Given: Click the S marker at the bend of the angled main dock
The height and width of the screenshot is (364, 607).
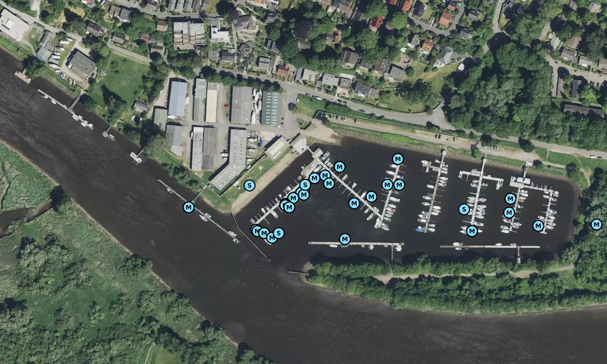Looking at the screenshot, I should point(305,185).
